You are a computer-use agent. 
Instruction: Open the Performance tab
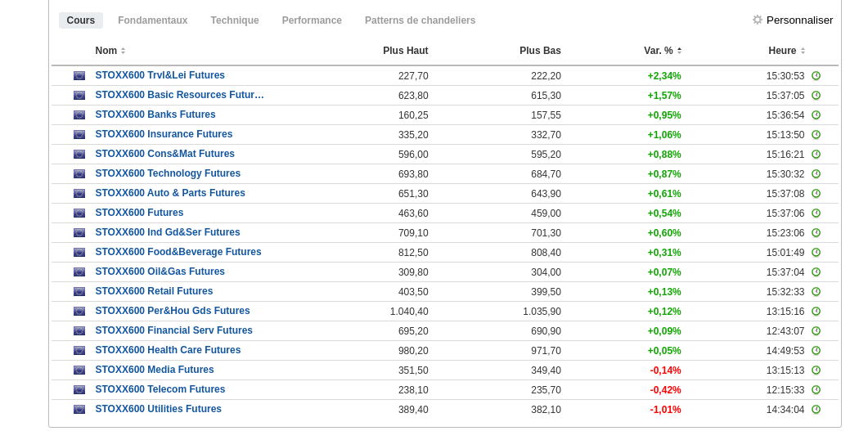pos(312,20)
